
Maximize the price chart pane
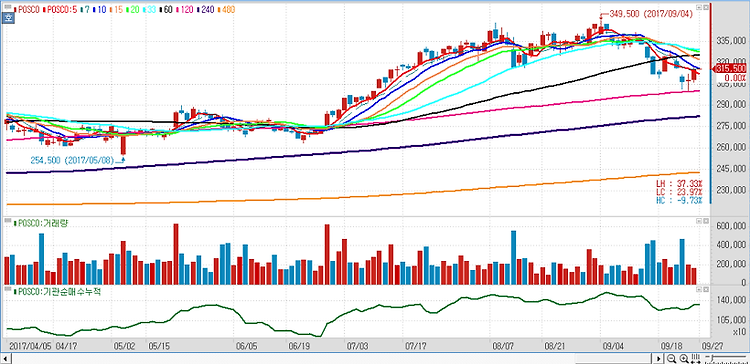click(x=706, y=8)
